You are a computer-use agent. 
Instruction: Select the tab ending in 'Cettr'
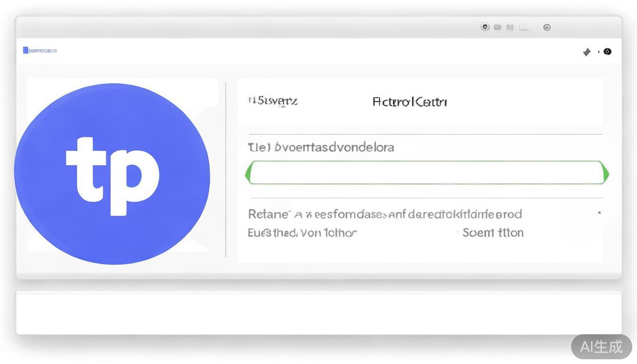tap(409, 102)
